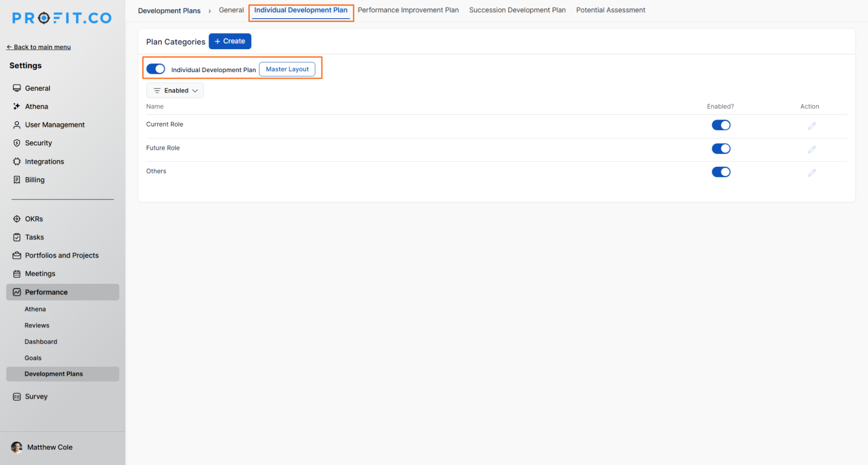Open the Enabled filter dropdown
The height and width of the screenshot is (465, 868).
(x=175, y=90)
